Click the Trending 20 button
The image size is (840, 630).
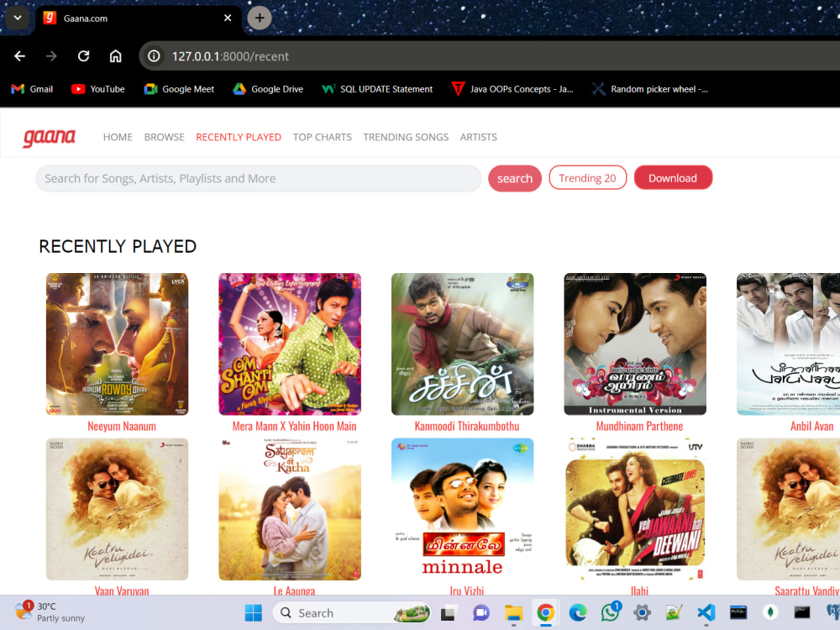pyautogui.click(x=588, y=178)
